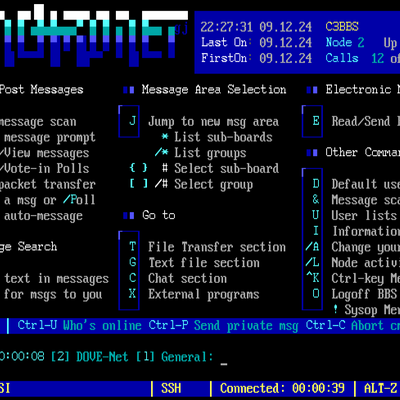This screenshot has width=400, height=400.
Task: Click the '[1] General' sub-board in prompt
Action: [x=174, y=357]
